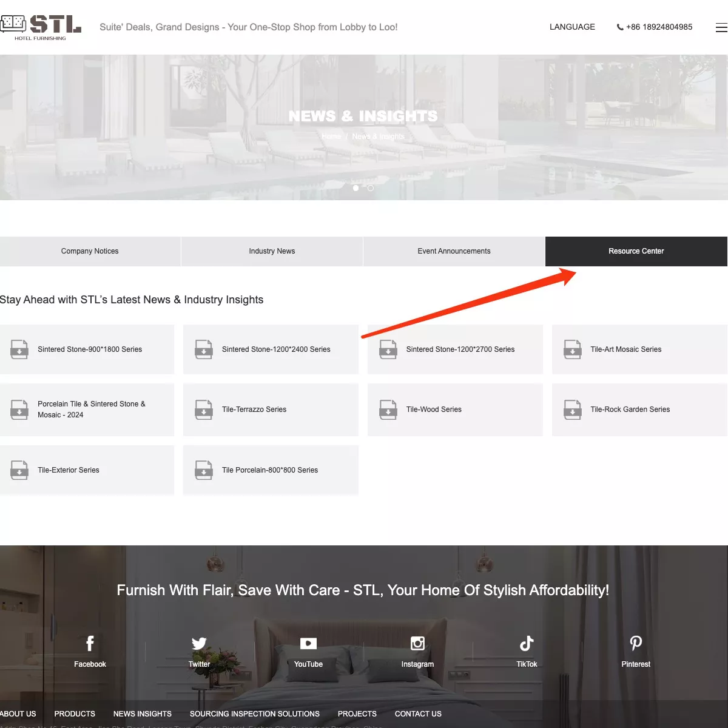Download icon for Tile-Rock Garden Series
Screen dimensions: 728x728
573,409
